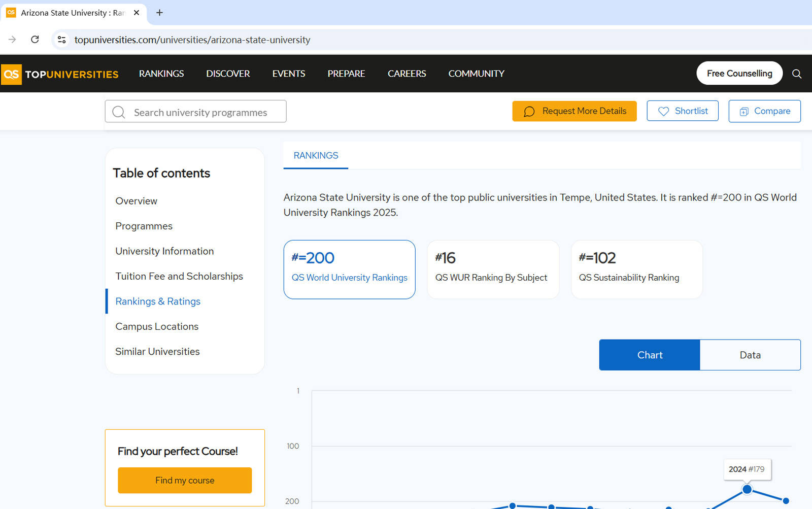Click the browser address bar URL

(192, 40)
